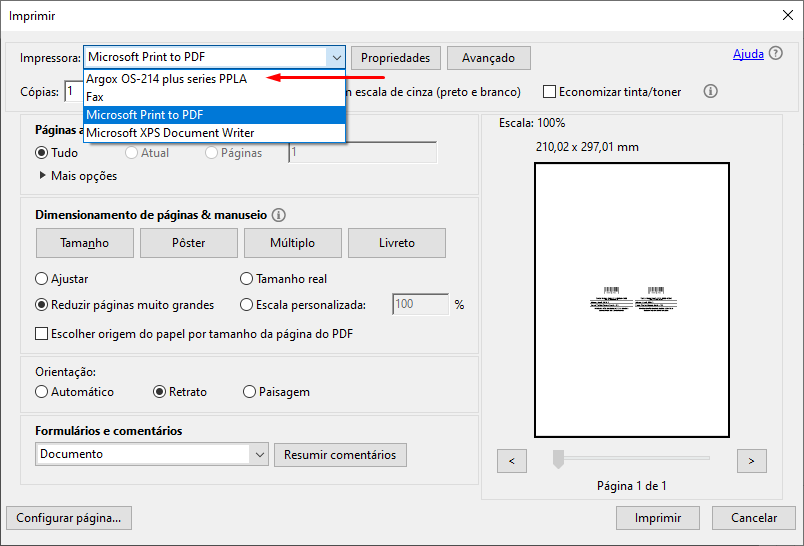Click the custom scale percentage field
Image resolution: width=804 pixels, height=546 pixels.
coord(420,305)
